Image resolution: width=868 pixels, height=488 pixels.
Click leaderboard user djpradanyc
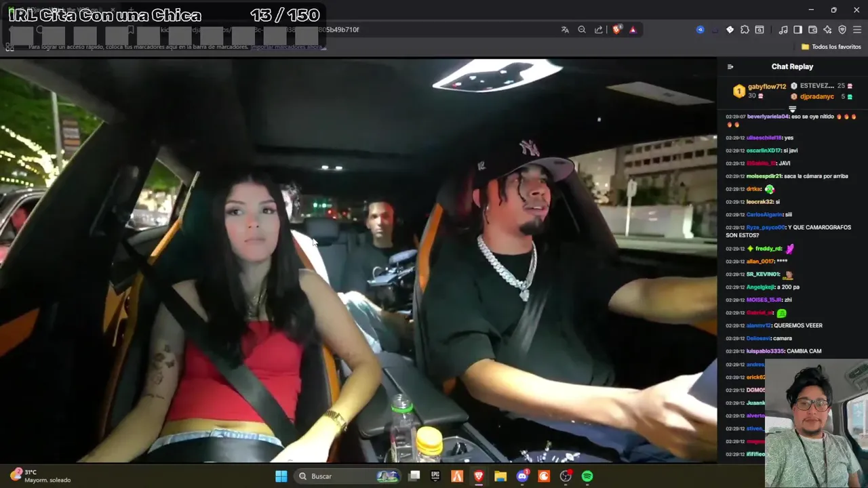click(817, 97)
